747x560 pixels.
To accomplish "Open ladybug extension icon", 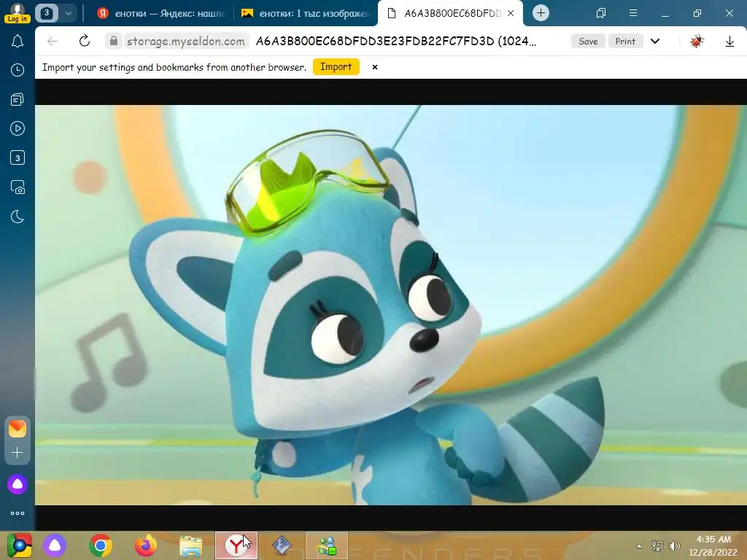I will [697, 41].
